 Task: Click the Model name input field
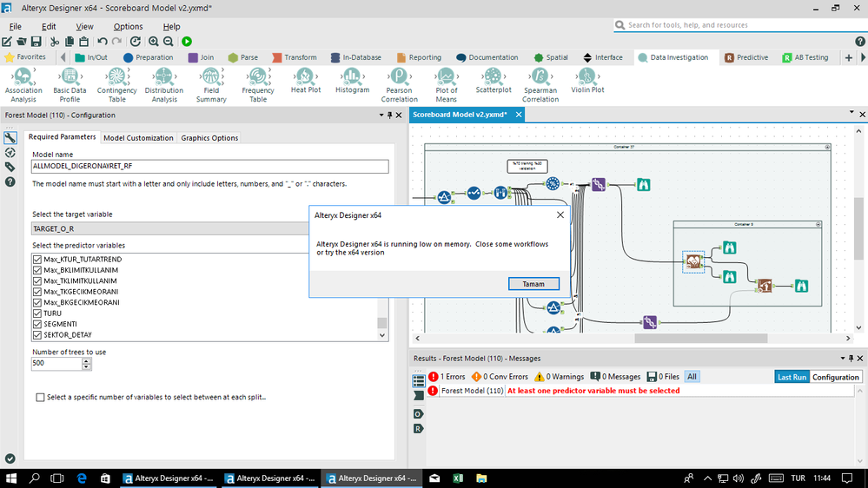tap(209, 166)
